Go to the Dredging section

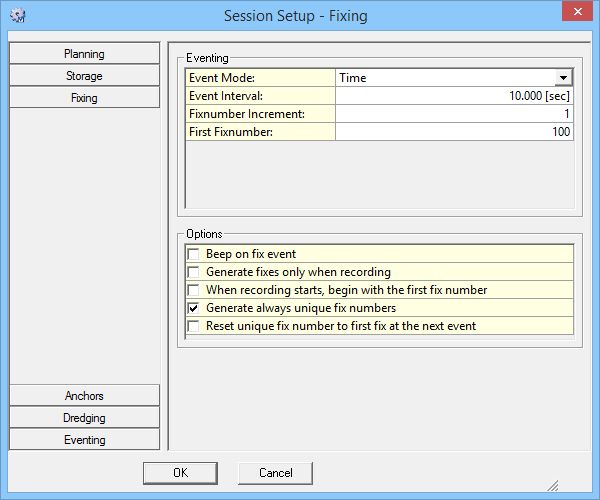84,418
